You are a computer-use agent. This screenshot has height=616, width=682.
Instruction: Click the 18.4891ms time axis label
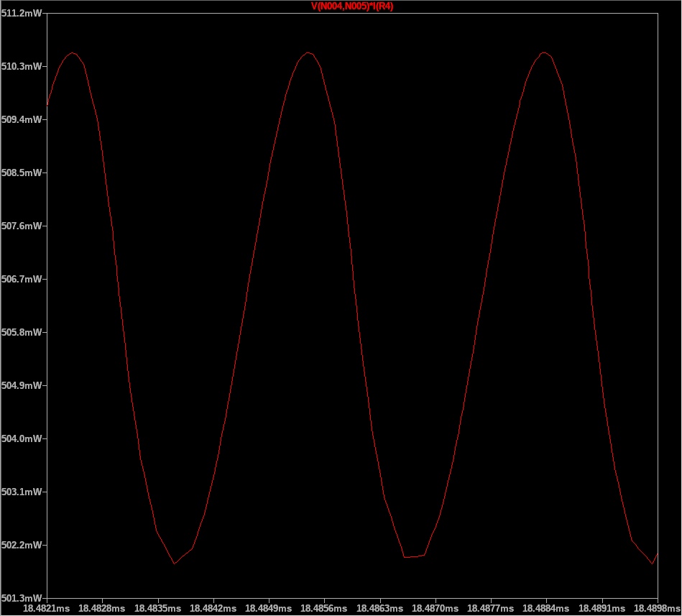point(602,608)
